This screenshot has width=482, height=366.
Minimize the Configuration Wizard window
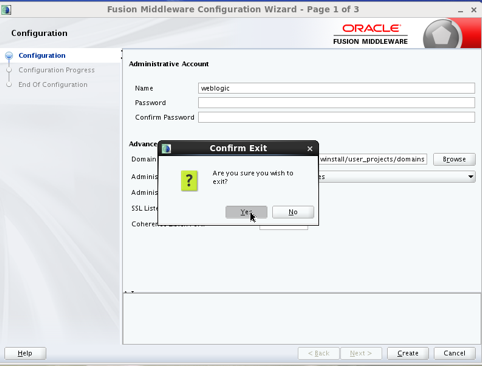point(460,11)
